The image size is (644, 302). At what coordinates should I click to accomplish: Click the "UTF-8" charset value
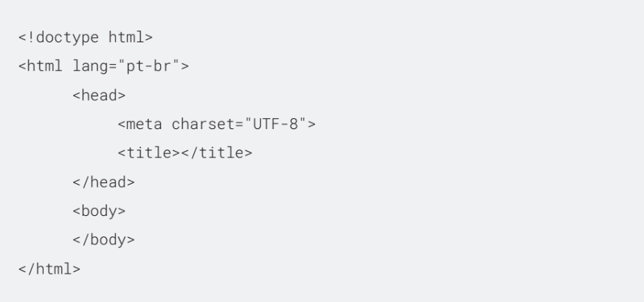(276, 124)
